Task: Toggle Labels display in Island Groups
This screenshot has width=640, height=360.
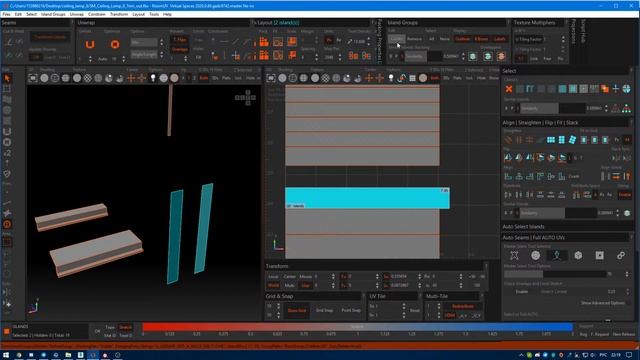Action: [500, 39]
